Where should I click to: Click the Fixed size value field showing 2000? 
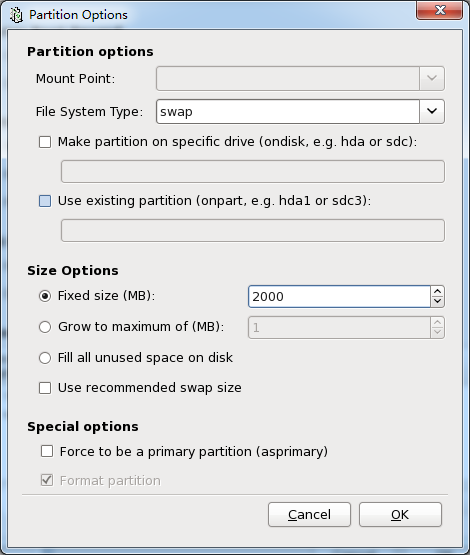pyautogui.click(x=339, y=297)
